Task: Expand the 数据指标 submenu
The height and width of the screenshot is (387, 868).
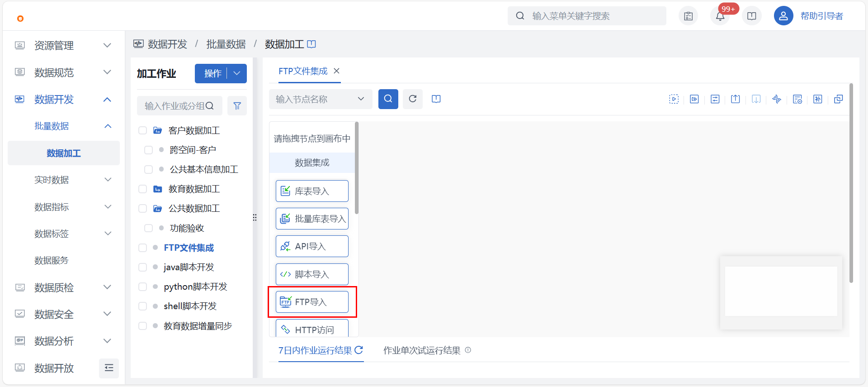Action: coord(63,207)
